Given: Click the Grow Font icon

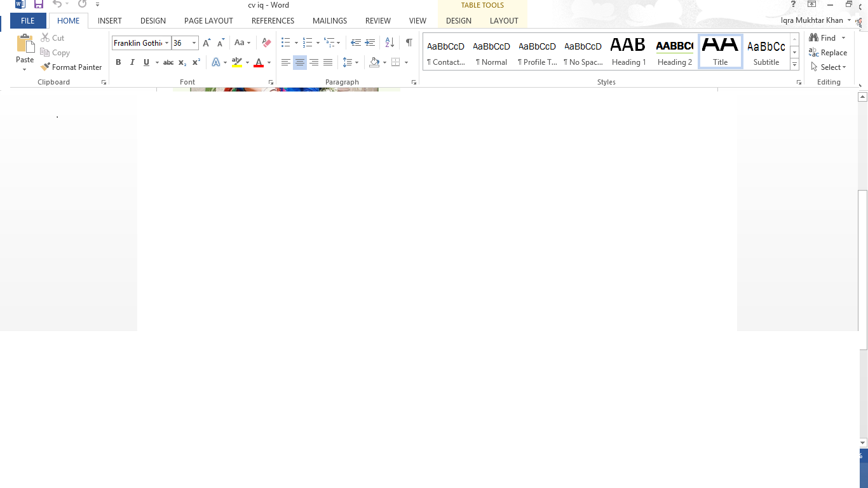Looking at the screenshot, I should (207, 43).
